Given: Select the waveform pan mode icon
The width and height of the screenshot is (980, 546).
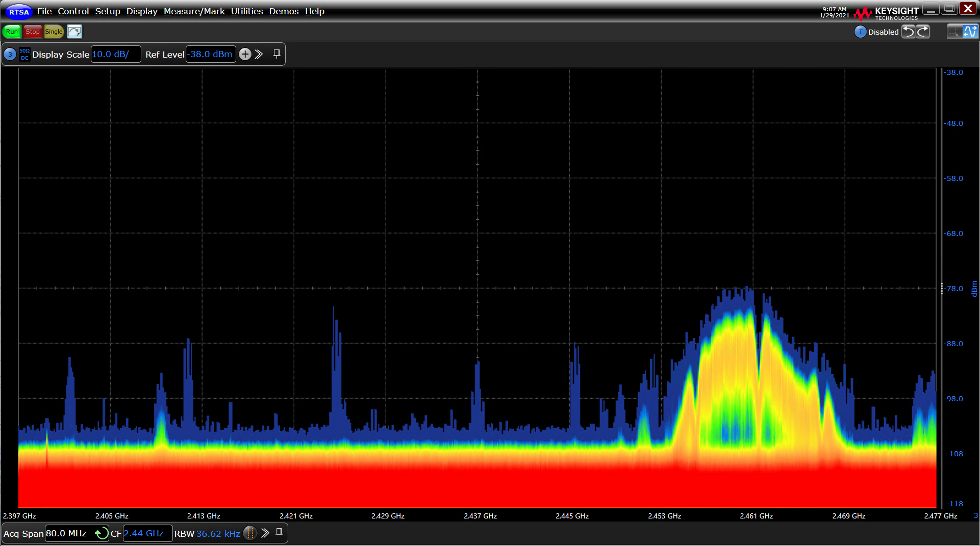Looking at the screenshot, I should click(970, 32).
